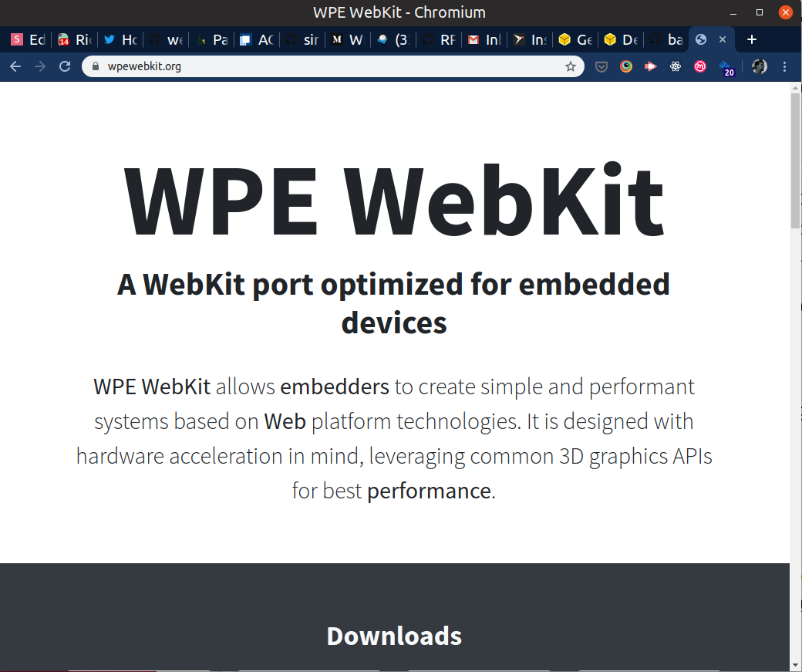View site security via the lock icon
This screenshot has width=802, height=672.
point(95,66)
